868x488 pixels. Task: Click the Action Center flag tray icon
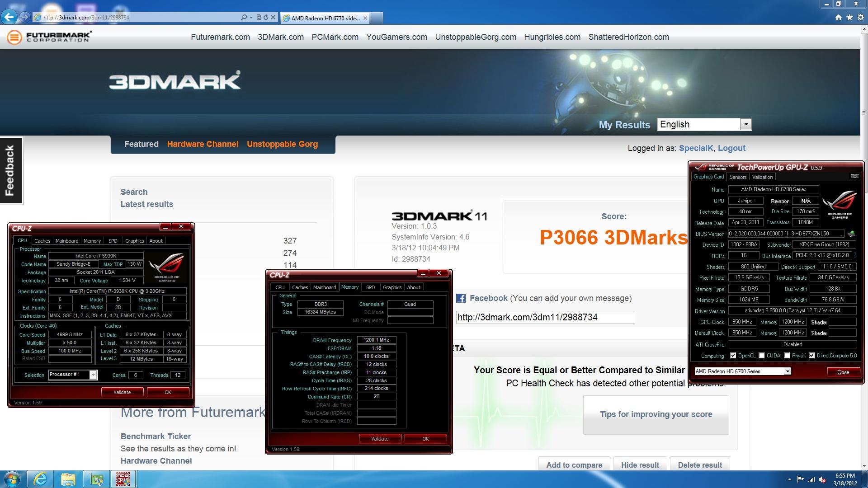click(x=800, y=479)
